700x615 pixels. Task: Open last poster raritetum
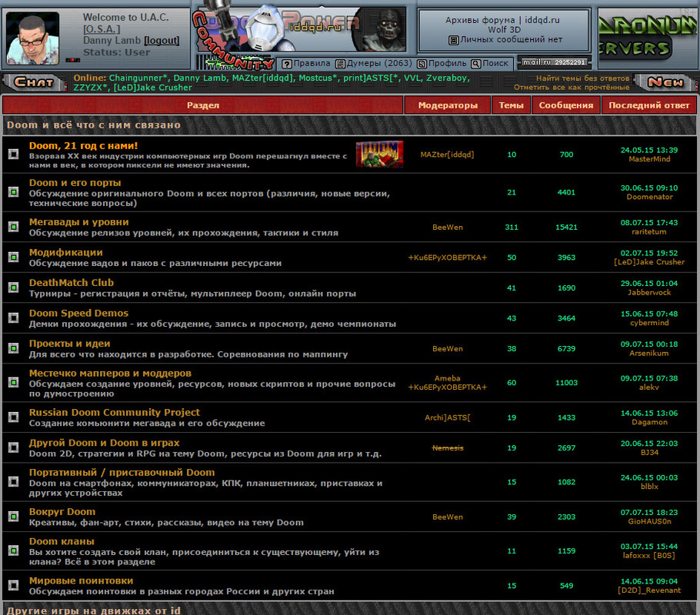pos(649,231)
